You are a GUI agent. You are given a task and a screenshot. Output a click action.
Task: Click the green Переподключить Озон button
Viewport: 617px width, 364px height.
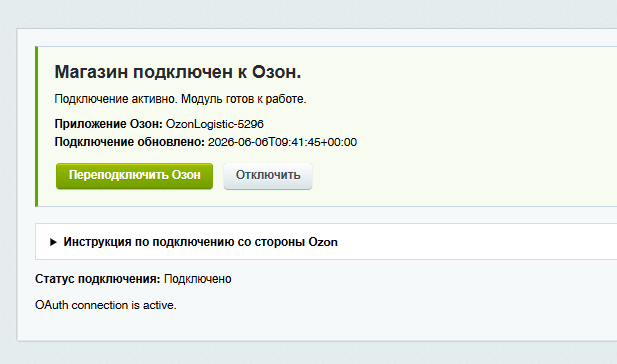pos(134,176)
